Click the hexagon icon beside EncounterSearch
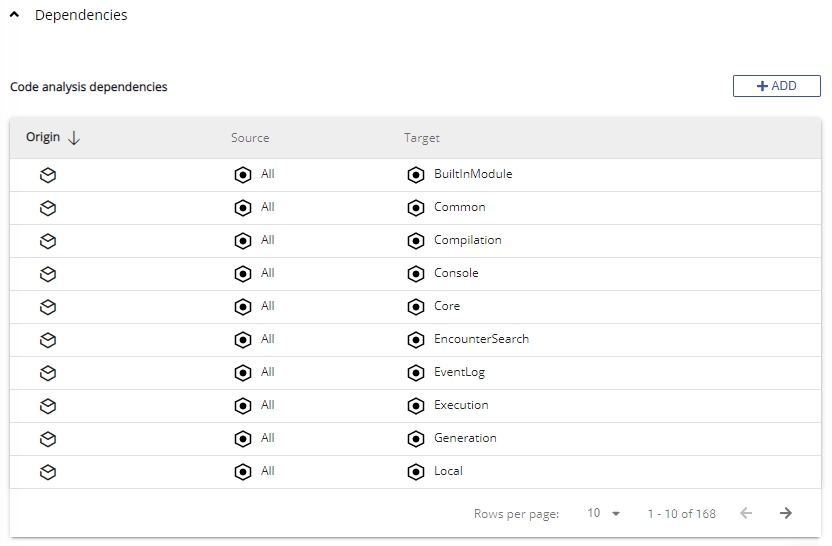This screenshot has height=546, width=832. point(416,340)
